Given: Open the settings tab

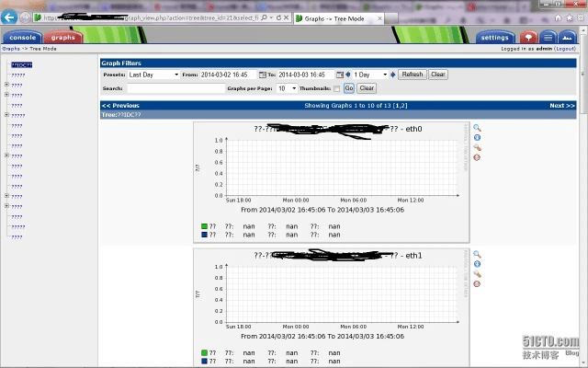Looking at the screenshot, I should [x=495, y=37].
